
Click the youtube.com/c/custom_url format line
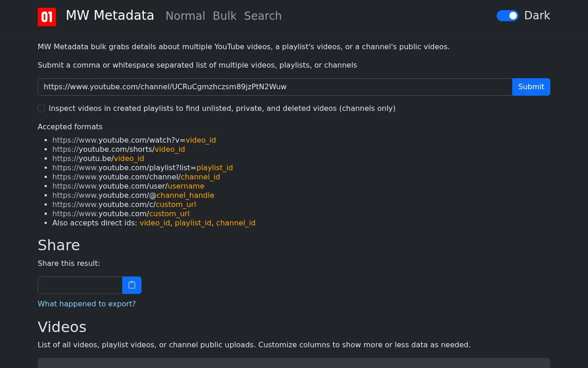click(x=124, y=205)
